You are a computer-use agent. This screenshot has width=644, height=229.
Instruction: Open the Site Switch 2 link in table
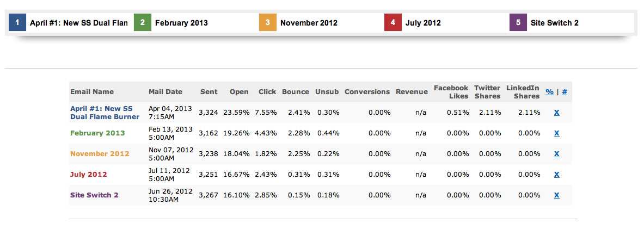[94, 195]
